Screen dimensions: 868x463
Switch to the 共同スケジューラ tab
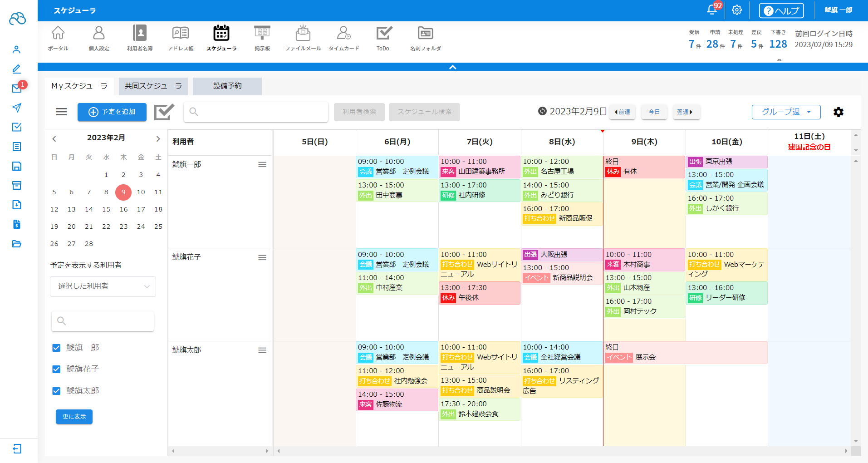pyautogui.click(x=153, y=86)
